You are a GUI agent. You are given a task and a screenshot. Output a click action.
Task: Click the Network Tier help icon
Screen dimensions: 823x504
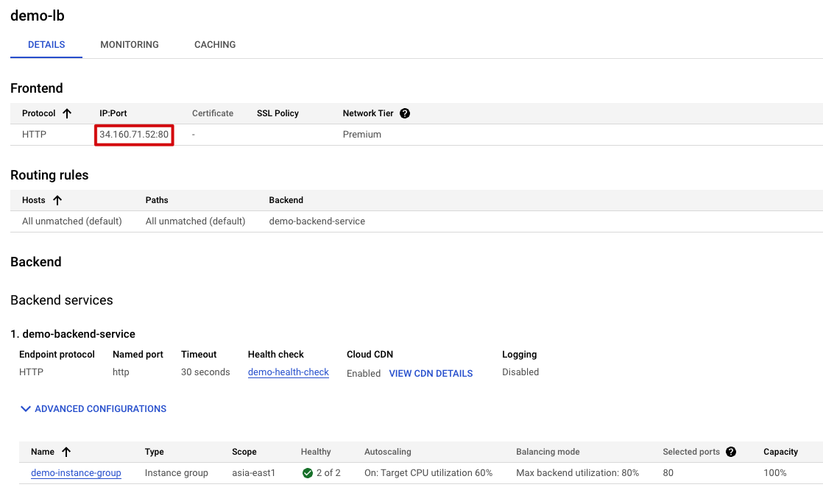pos(405,113)
